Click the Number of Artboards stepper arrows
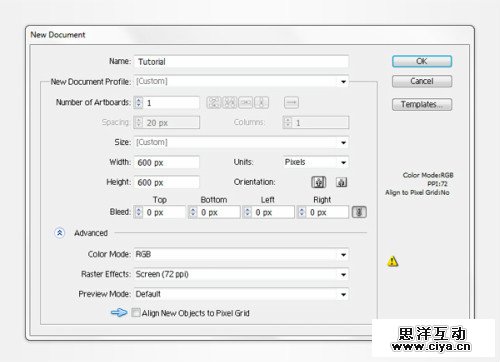The height and width of the screenshot is (362, 500). coord(139,103)
